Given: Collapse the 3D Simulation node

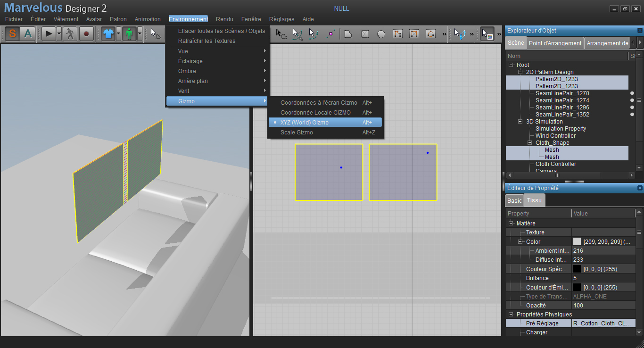Looking at the screenshot, I should pyautogui.click(x=520, y=122).
